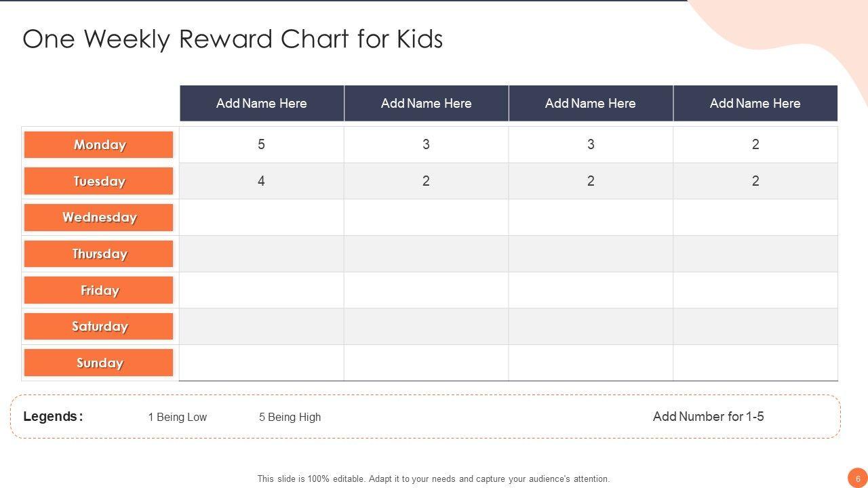868x488 pixels.
Task: Click the orange slide number badge
Action: coord(857,477)
